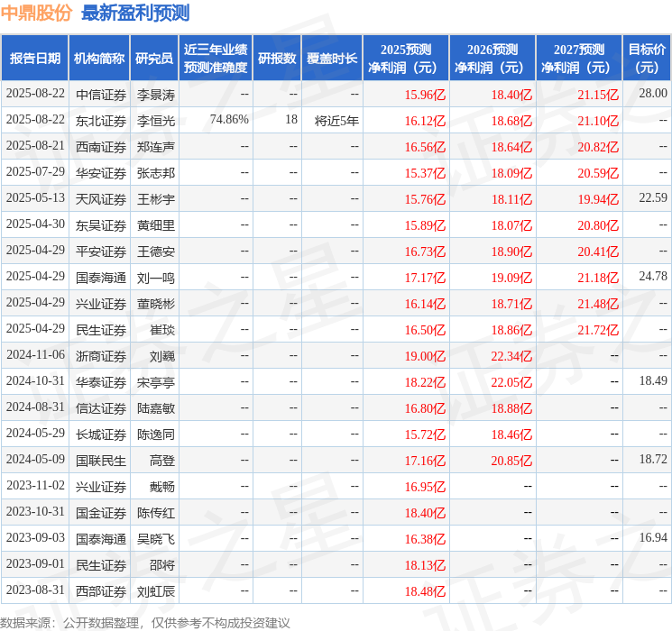Select 华泰证券 institution cell
This screenshot has height=631, width=672.
pyautogui.click(x=101, y=382)
